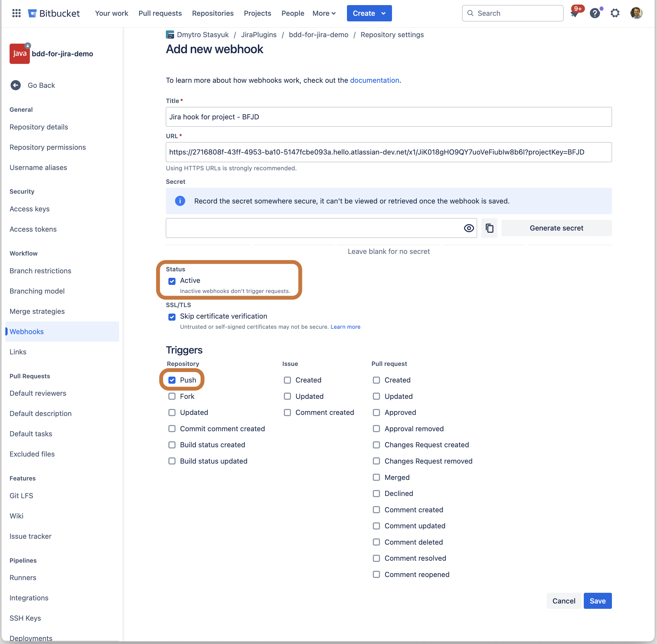Open Projects in top navigation

point(258,13)
